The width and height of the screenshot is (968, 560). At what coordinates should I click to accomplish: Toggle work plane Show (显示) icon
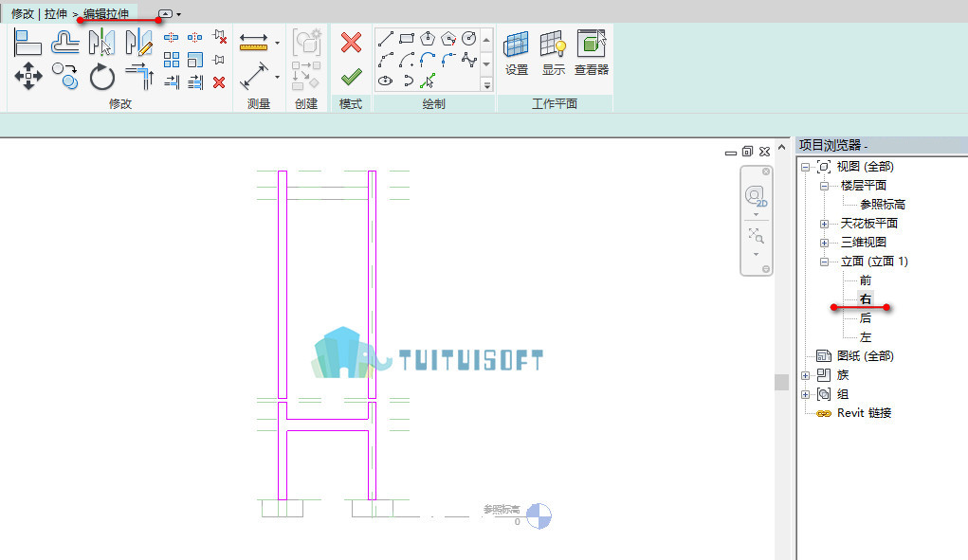tap(553, 53)
